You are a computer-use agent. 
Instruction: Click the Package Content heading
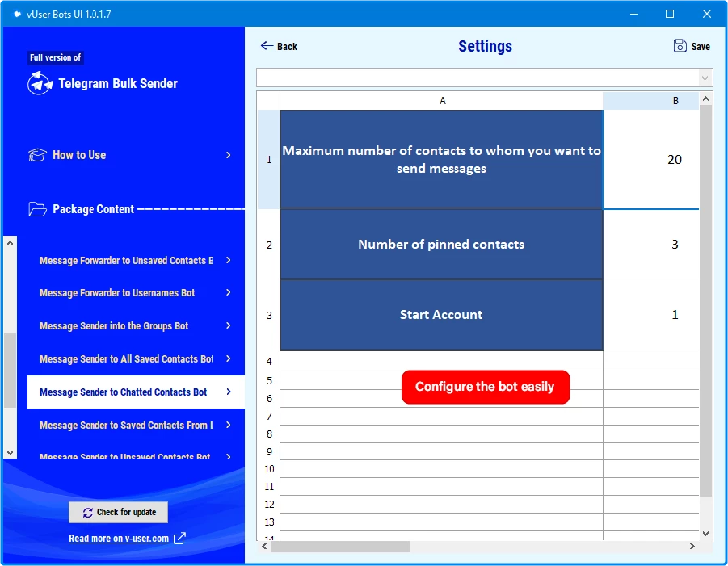[x=93, y=209]
